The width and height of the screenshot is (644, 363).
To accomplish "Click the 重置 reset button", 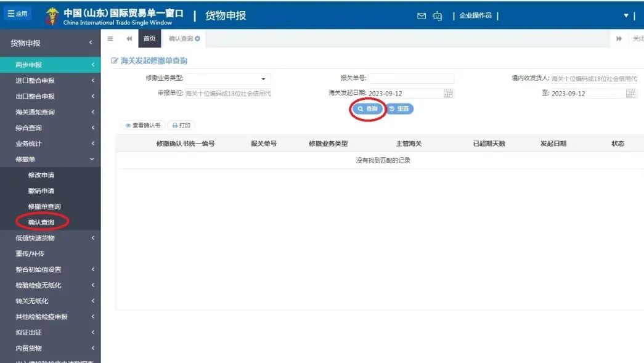I will coord(399,109).
